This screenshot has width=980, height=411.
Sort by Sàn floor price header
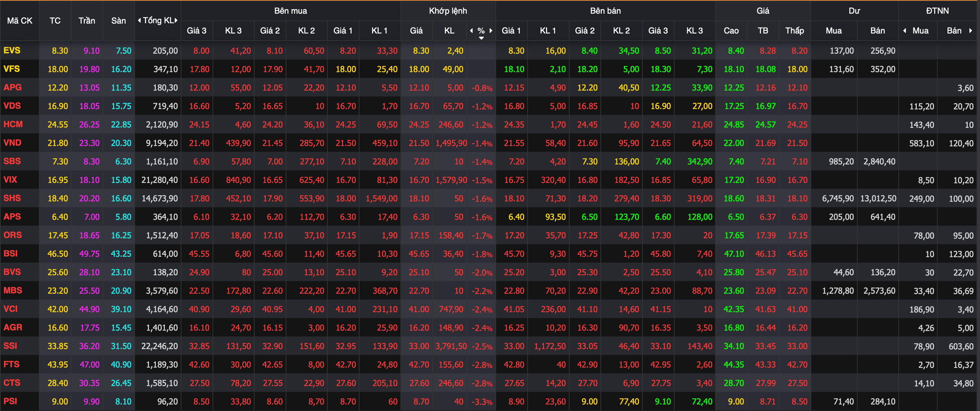(x=119, y=21)
